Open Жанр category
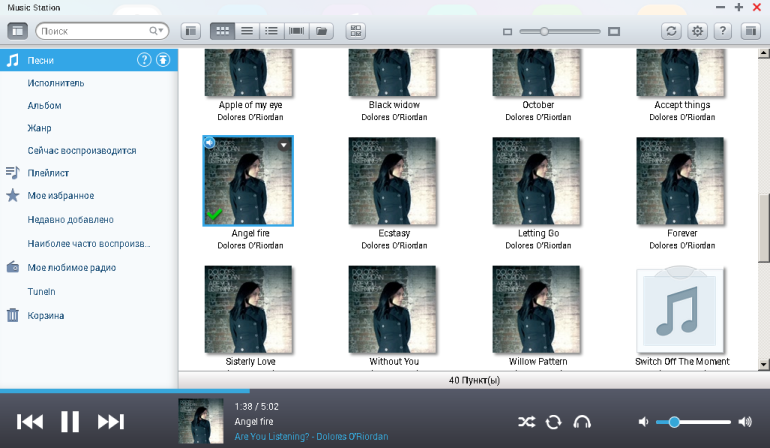This screenshot has width=770, height=448. (39, 128)
